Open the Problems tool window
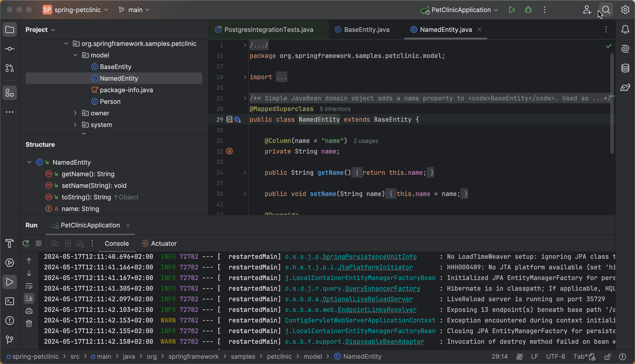The height and width of the screenshot is (364, 635). [x=9, y=321]
